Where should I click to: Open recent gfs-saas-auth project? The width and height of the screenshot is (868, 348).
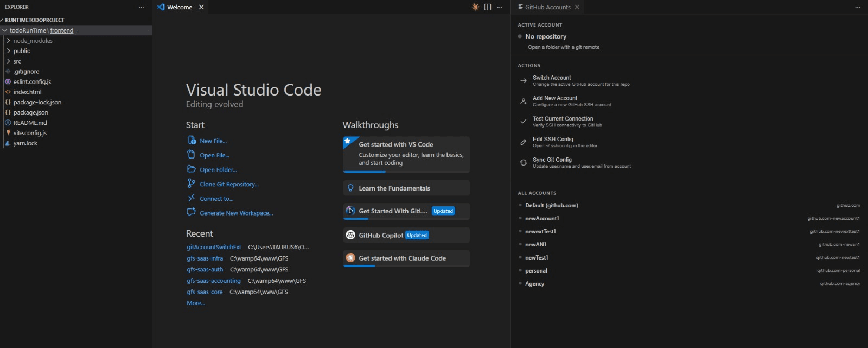[x=205, y=269]
